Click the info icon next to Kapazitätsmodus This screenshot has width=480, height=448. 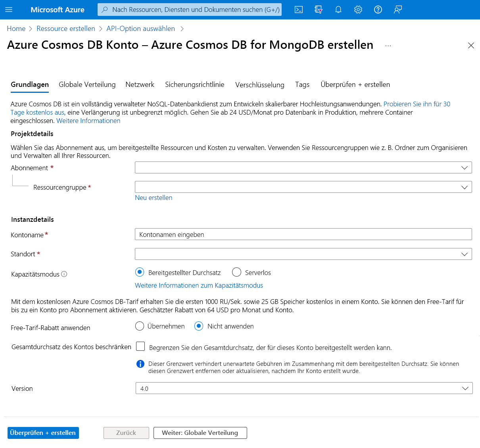tap(64, 273)
